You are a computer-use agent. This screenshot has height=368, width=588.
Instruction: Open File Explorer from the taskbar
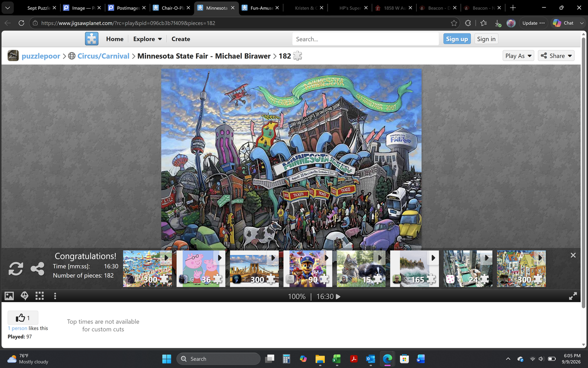click(x=320, y=359)
